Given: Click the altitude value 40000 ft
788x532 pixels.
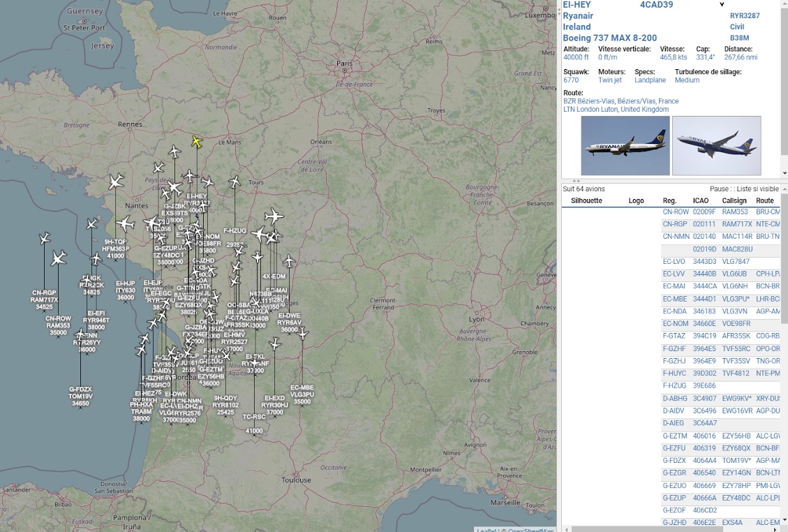Looking at the screenshot, I should 576,57.
